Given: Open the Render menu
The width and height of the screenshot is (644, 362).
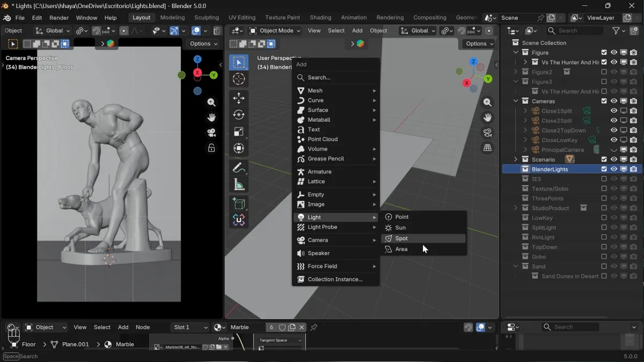Looking at the screenshot, I should tap(59, 18).
